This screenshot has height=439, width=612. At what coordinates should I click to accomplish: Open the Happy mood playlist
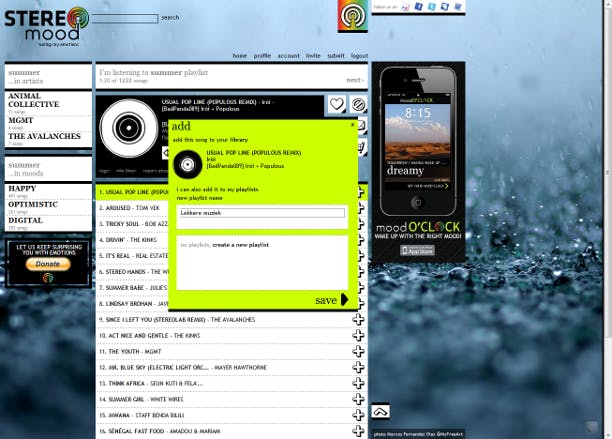(x=22, y=188)
